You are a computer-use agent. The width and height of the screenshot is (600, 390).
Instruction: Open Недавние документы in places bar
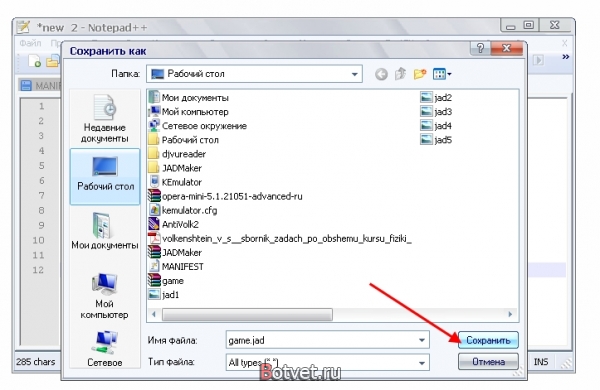(104, 119)
